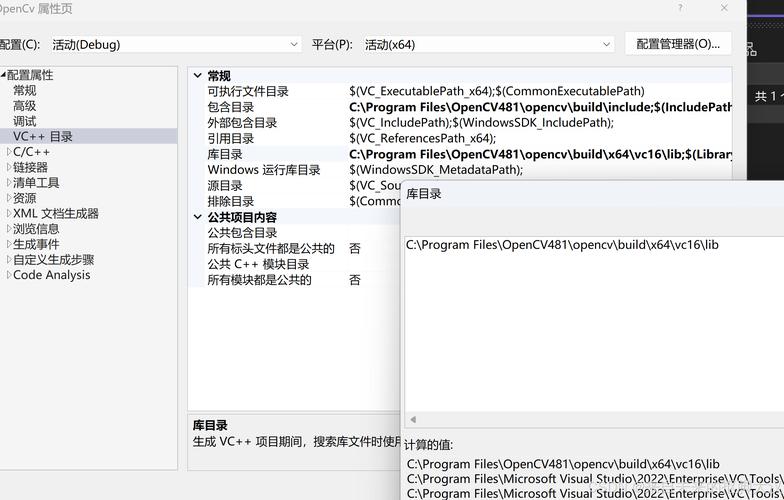Screen dimensions: 784x500
Task: Open the 平台(P) dropdown showing 活动(x64)
Action: tap(488, 44)
